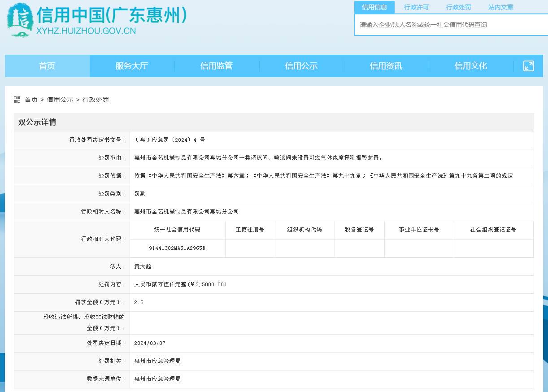Focus the enterprise name search field

click(451, 25)
